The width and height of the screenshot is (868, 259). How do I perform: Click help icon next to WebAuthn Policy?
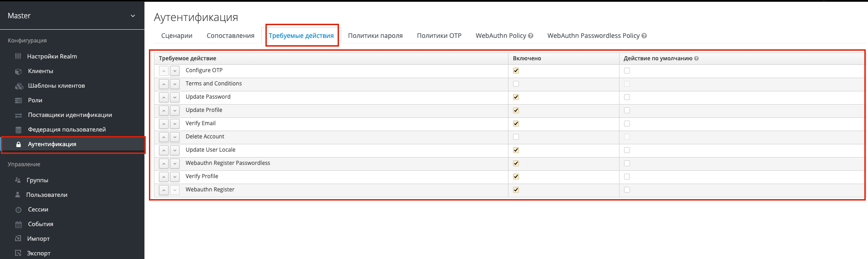coord(531,36)
